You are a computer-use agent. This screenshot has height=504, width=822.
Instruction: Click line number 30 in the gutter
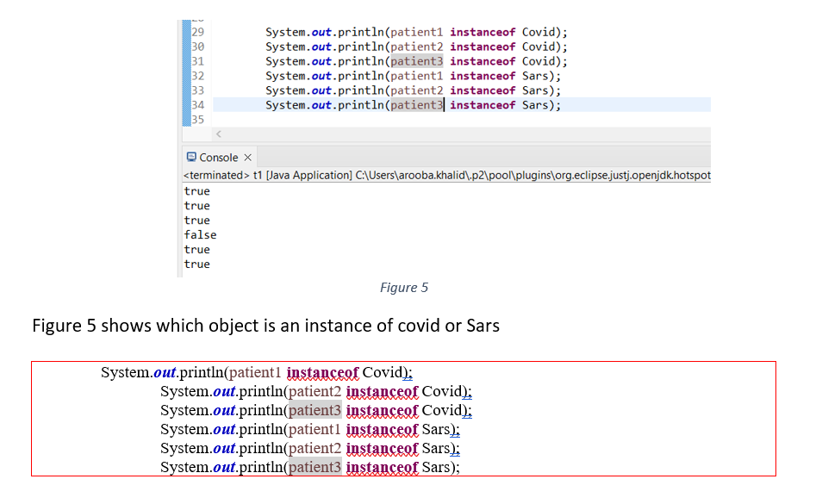(197, 47)
